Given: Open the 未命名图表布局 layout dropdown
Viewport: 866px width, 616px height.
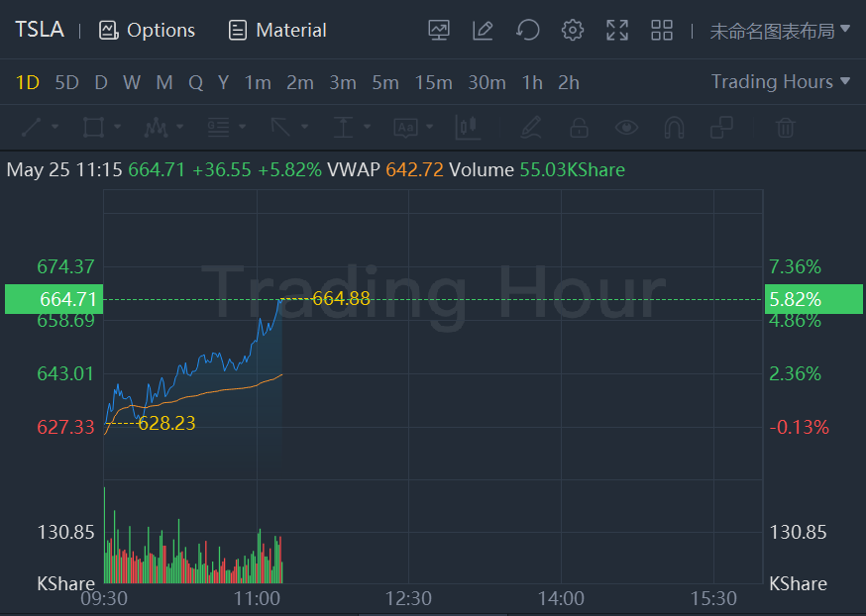Looking at the screenshot, I should [x=780, y=31].
